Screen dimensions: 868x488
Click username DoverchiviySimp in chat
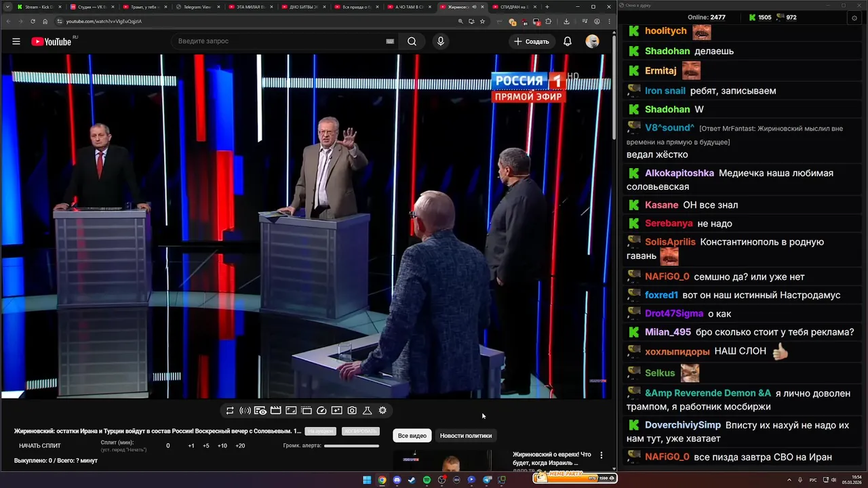tap(683, 425)
